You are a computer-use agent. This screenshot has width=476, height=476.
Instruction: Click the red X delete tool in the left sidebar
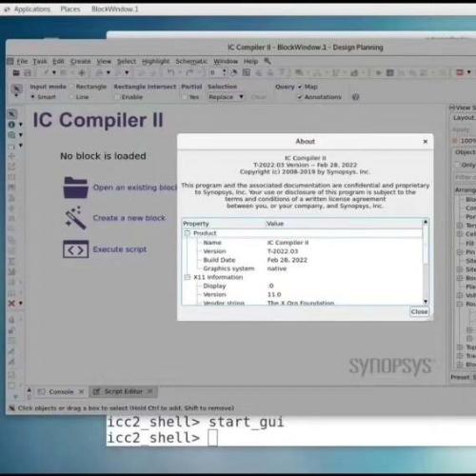tap(11, 304)
